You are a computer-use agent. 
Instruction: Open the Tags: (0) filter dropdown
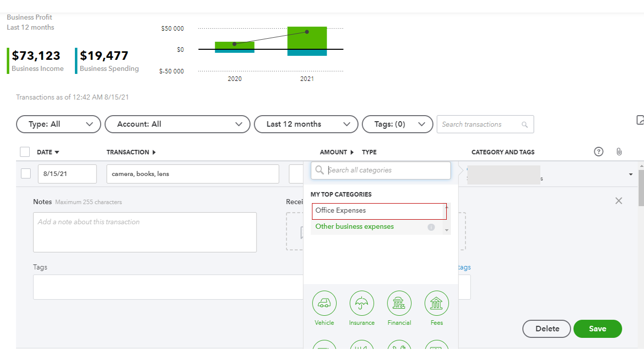coord(397,124)
